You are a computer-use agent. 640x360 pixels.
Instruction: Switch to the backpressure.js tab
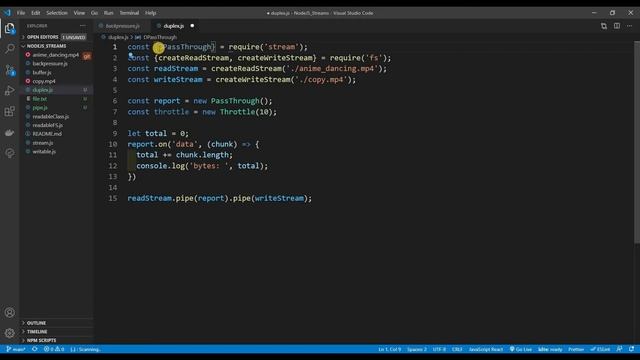122,26
